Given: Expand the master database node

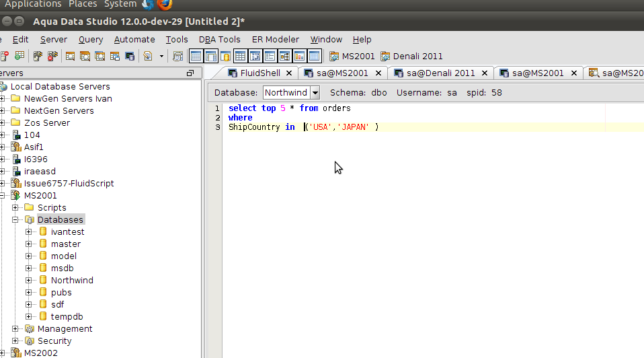Looking at the screenshot, I should click(x=29, y=244).
